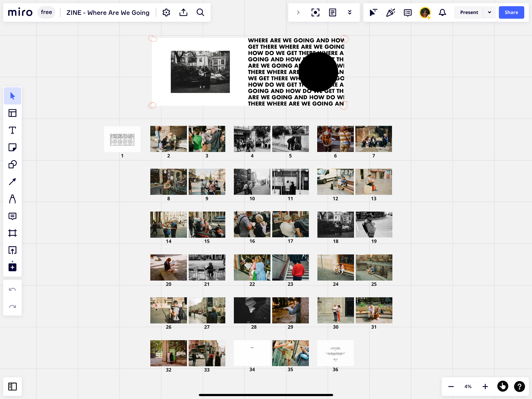The height and width of the screenshot is (399, 532).
Task: Select the Sticky note tool
Action: point(12,147)
